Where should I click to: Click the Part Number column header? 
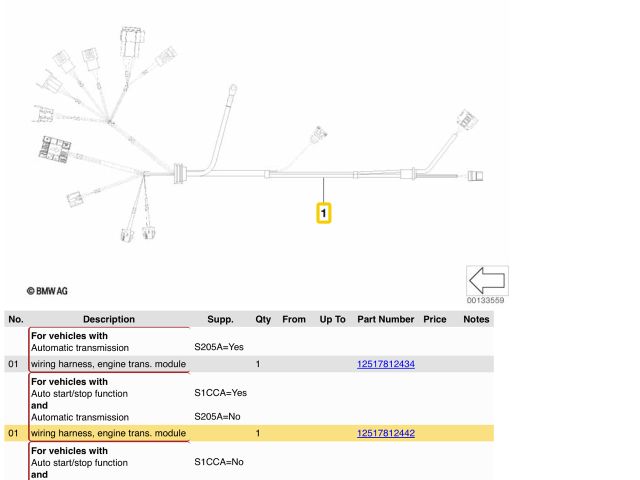pos(385,319)
